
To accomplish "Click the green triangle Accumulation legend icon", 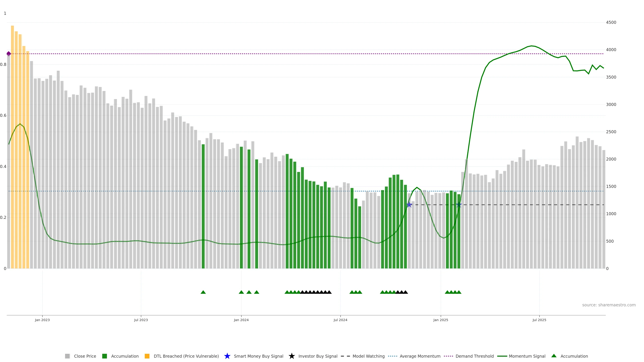I will coord(554,356).
